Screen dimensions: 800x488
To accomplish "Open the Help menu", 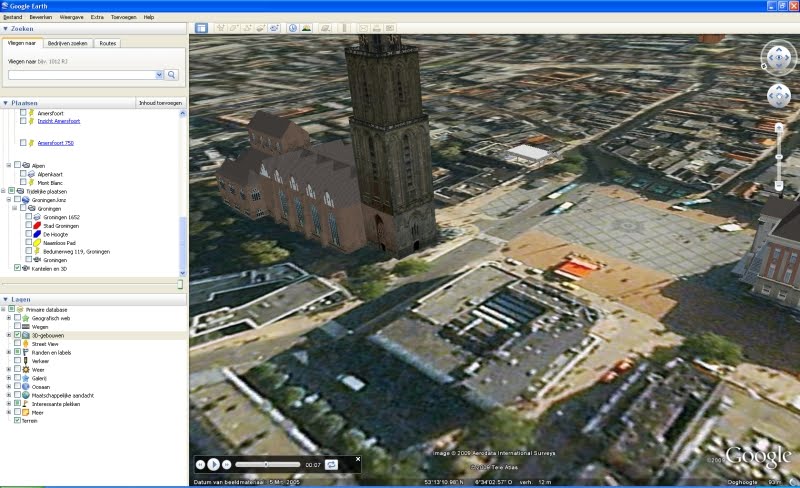I will pyautogui.click(x=148, y=17).
